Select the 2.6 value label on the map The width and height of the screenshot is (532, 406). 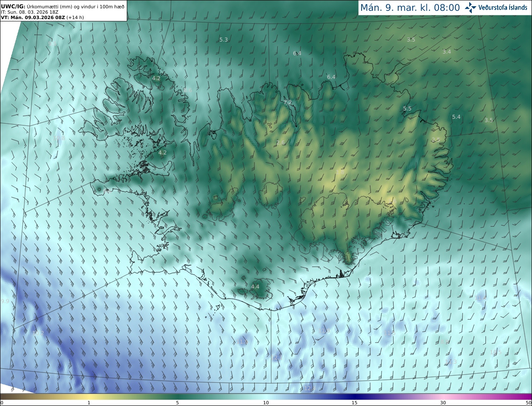tap(281, 143)
